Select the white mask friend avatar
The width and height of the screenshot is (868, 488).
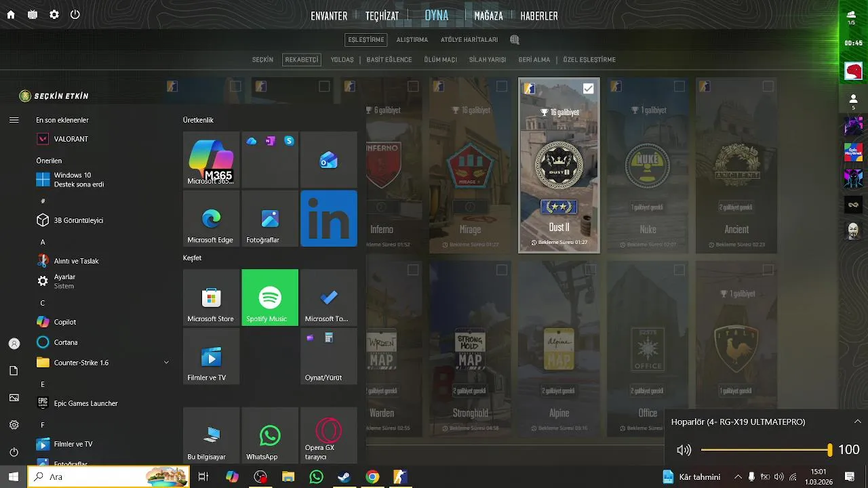pos(853,230)
